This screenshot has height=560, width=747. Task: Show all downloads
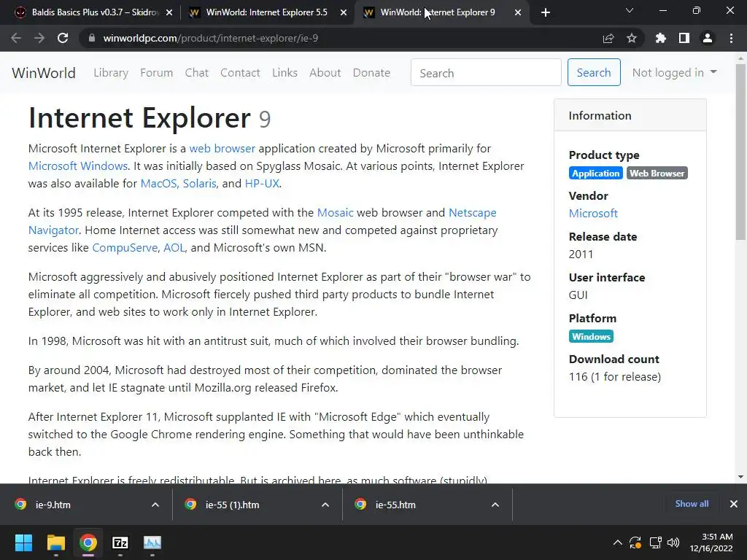coord(692,504)
